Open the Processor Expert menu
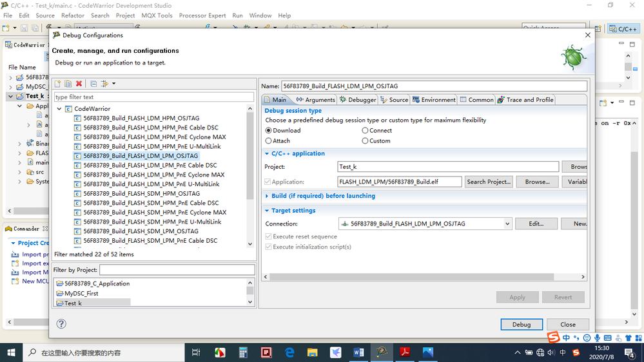The height and width of the screenshot is (362, 644). click(x=202, y=15)
